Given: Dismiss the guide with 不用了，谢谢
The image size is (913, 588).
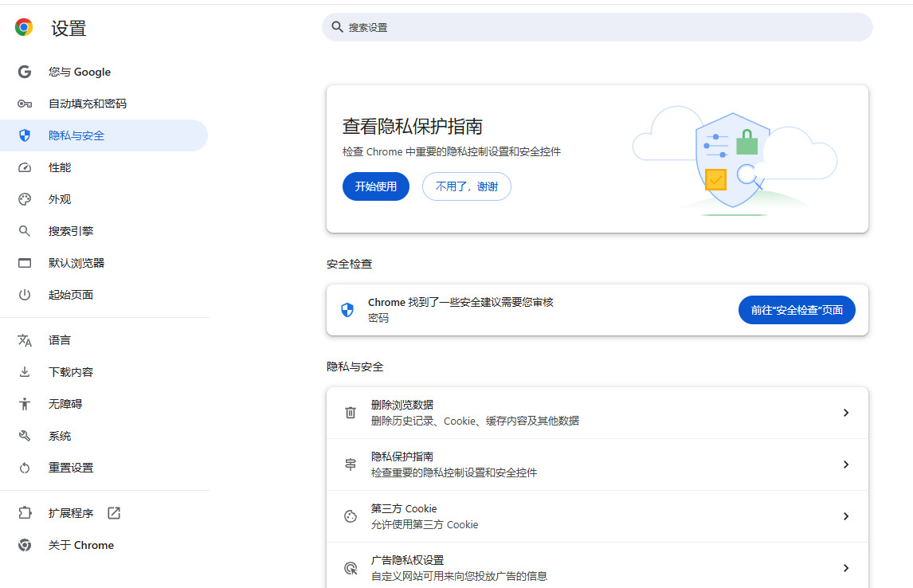Looking at the screenshot, I should pos(466,186).
